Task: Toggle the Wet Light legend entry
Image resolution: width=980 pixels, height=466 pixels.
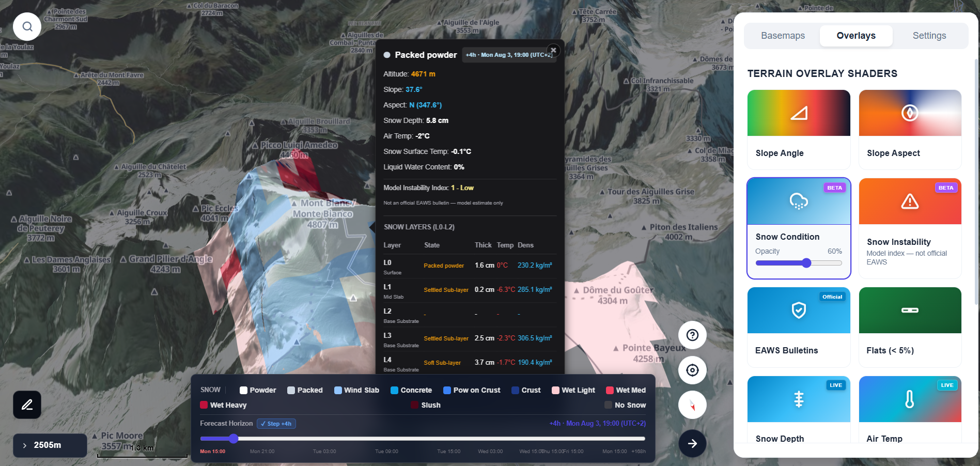Action: (573, 390)
